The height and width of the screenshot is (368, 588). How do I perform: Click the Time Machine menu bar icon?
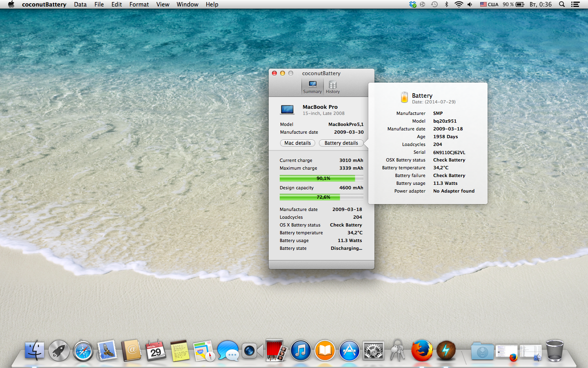click(434, 4)
